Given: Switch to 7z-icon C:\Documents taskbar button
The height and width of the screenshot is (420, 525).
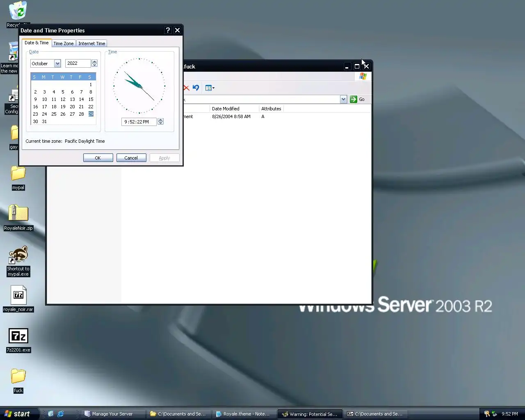Looking at the screenshot, I should (x=376, y=414).
